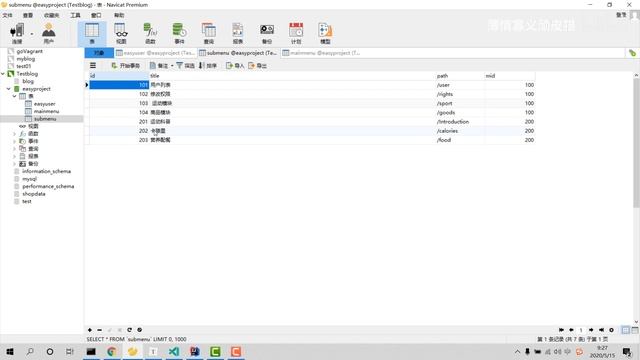The image size is (640, 360).
Task: Select the Backup (备份) toolbar icon
Action: 267,33
